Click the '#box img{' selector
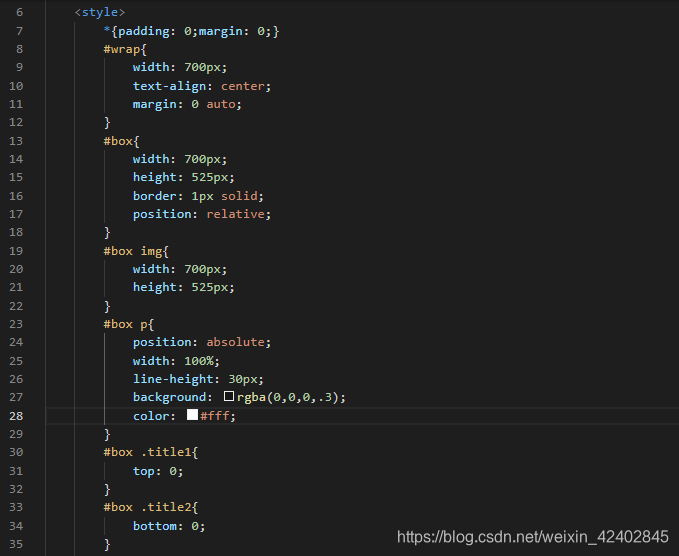 coord(136,251)
